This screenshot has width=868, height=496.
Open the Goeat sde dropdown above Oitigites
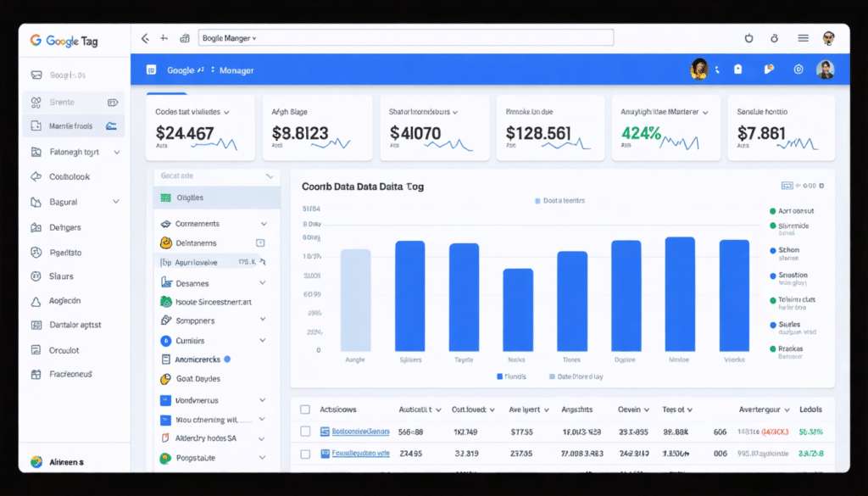coord(270,176)
